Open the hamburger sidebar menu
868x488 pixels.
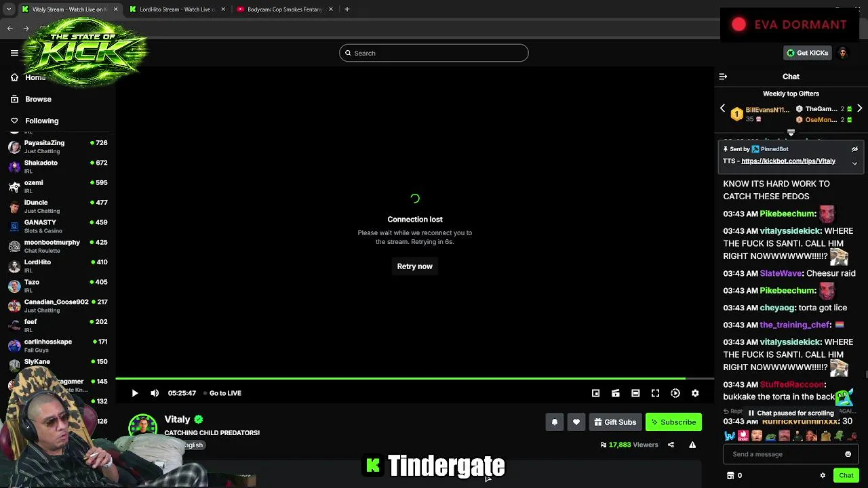pyautogui.click(x=14, y=53)
